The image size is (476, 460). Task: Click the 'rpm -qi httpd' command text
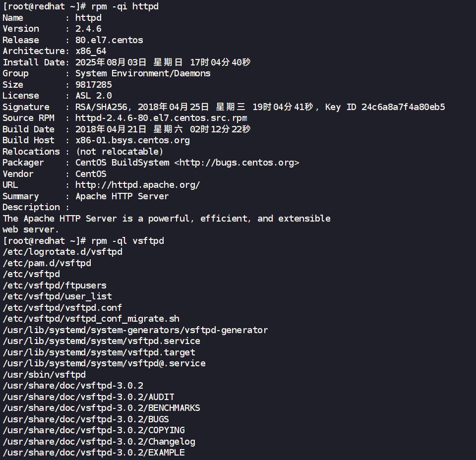(125, 6)
